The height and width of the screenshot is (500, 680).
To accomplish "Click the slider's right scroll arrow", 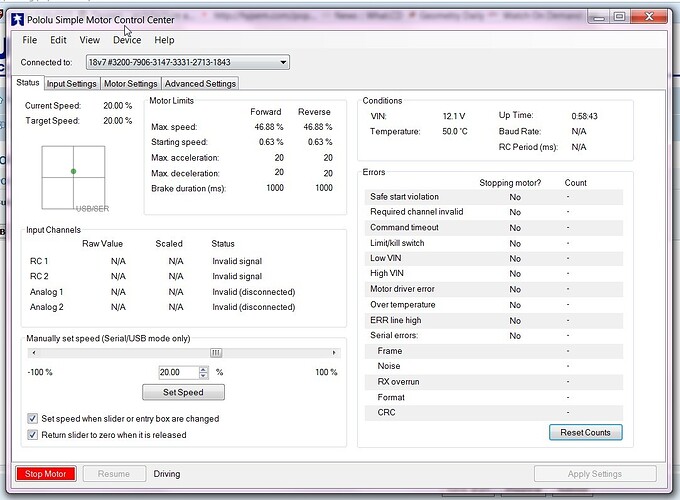I will (x=332, y=352).
